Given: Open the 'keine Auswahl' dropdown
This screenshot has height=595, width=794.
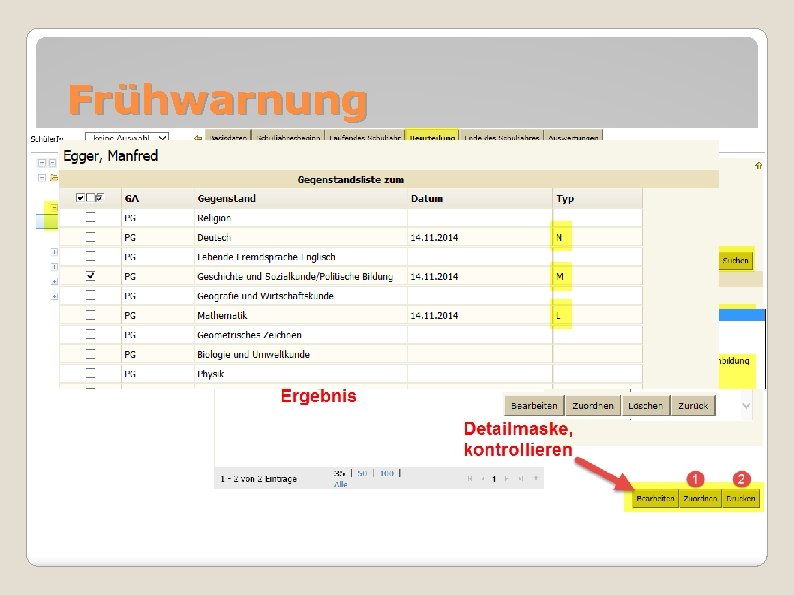Looking at the screenshot, I should coord(127,137).
